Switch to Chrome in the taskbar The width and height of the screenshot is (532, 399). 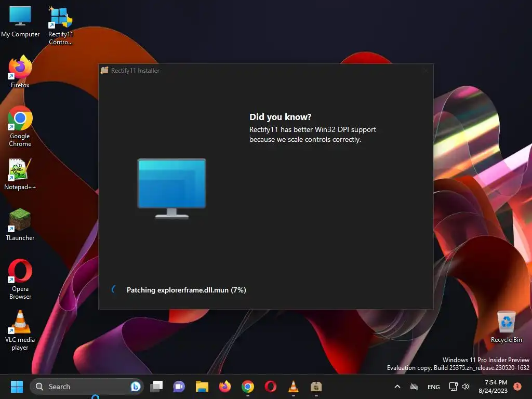pos(248,387)
